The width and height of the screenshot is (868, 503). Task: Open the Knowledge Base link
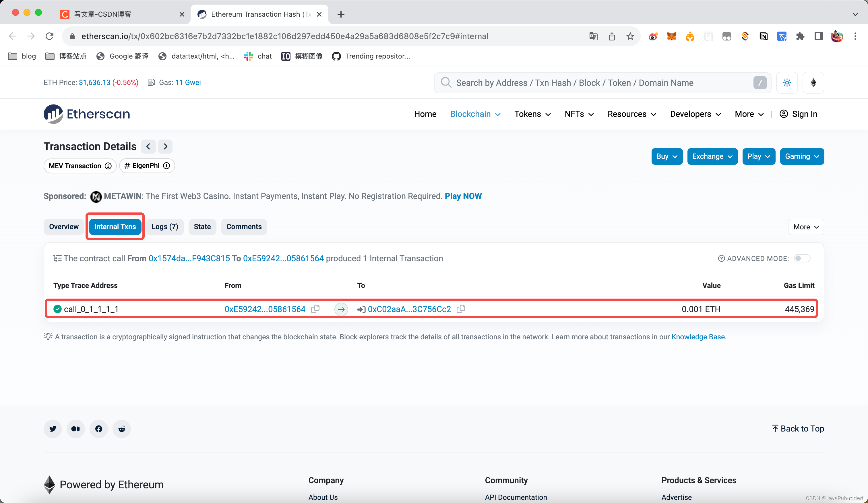click(698, 336)
